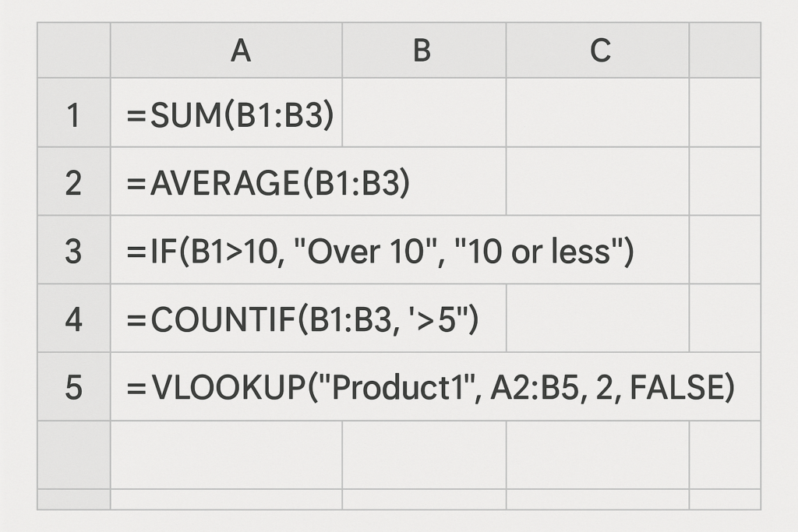Screen dimensions: 798x532
Task: Select column A header
Action: (227, 50)
